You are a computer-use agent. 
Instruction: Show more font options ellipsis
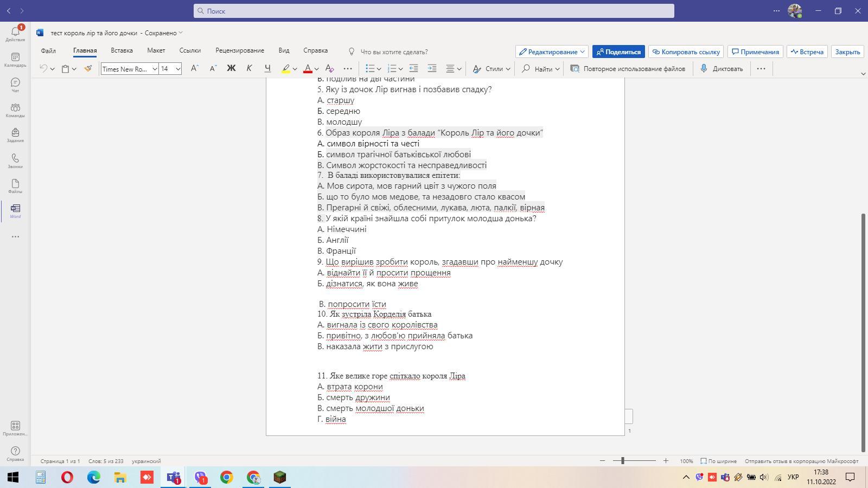[x=348, y=68]
